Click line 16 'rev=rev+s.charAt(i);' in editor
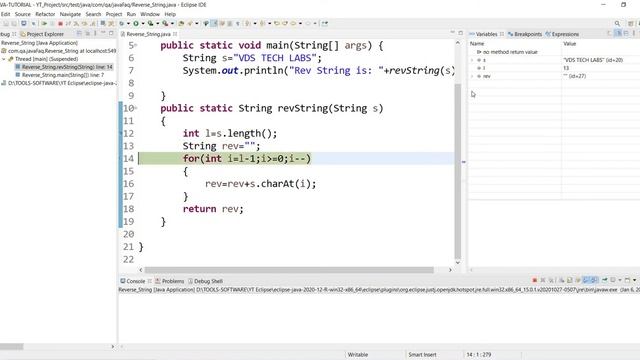This screenshot has width=640, height=360. tap(260, 184)
